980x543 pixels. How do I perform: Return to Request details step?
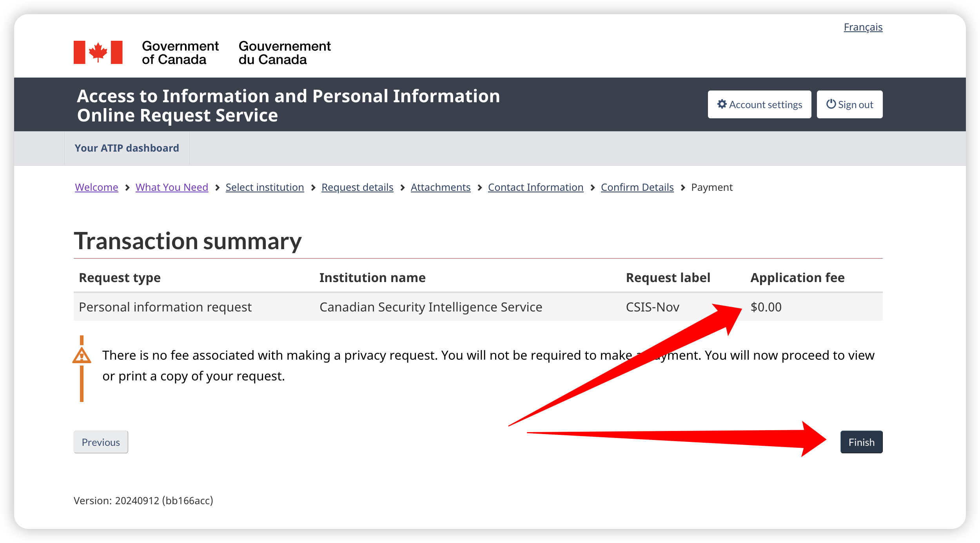tap(358, 187)
